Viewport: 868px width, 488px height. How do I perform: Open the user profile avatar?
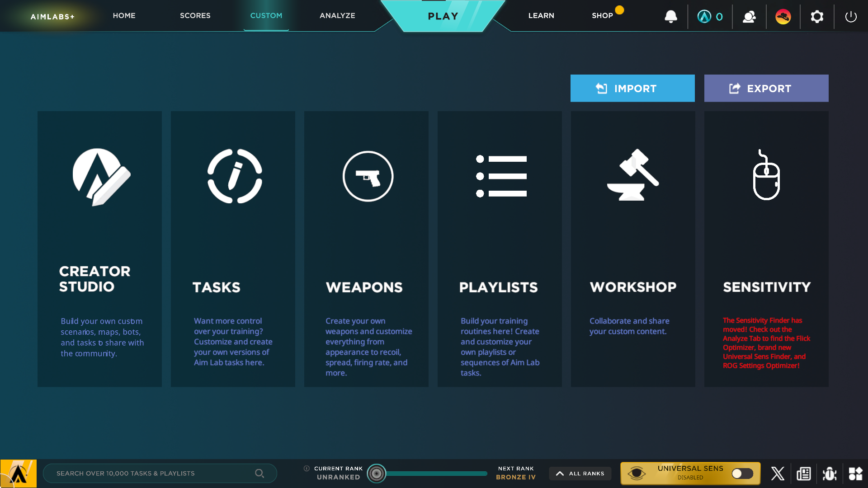point(783,17)
